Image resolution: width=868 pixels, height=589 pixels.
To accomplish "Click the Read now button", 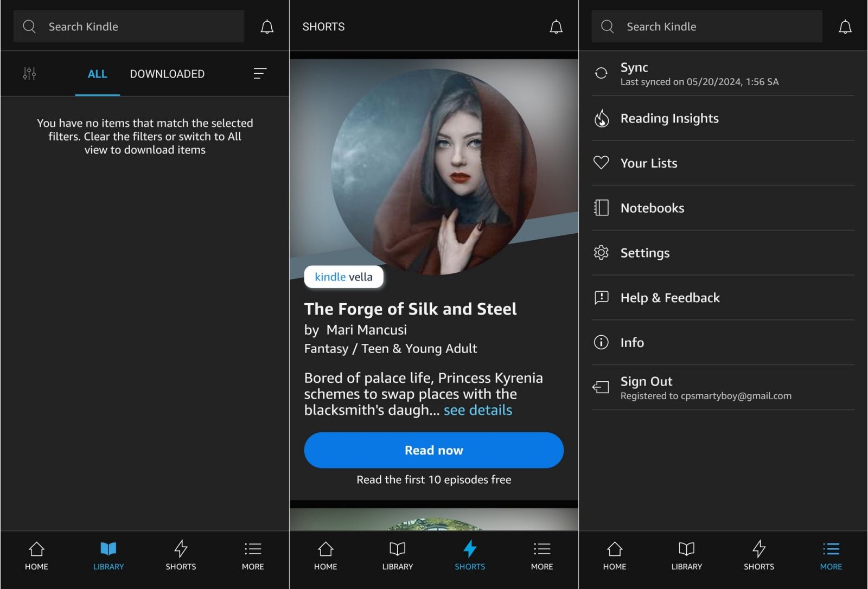I will 434,450.
